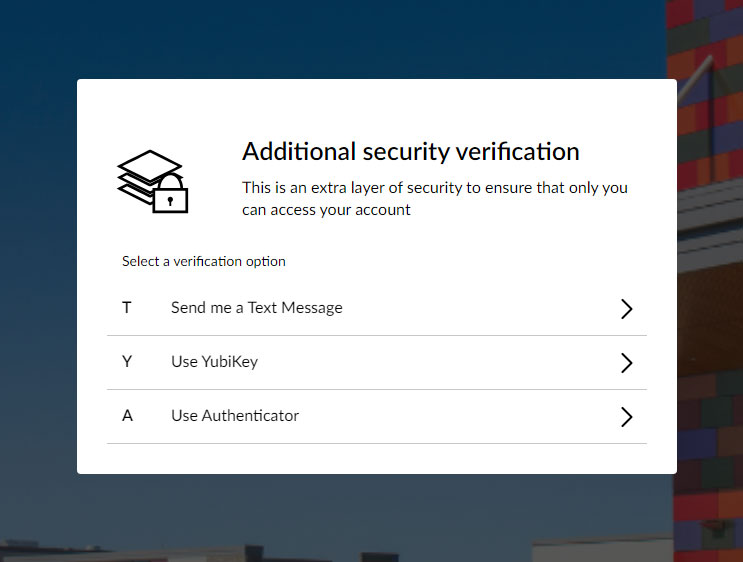Click the T letter icon for Text Message

click(x=127, y=308)
